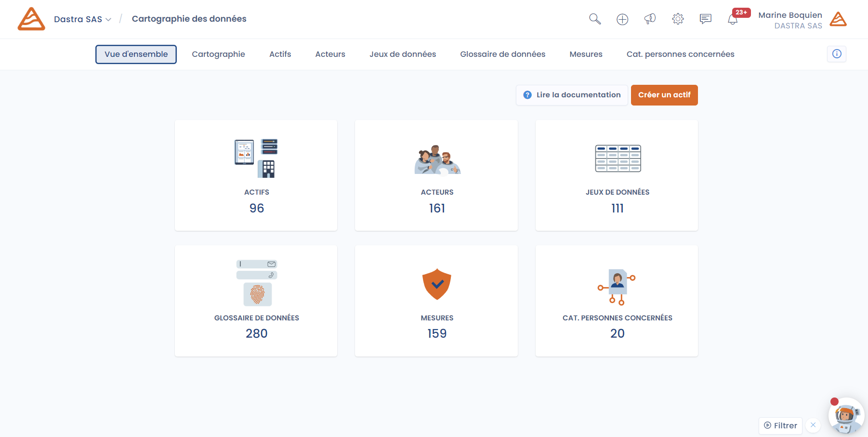Open the announcements megaphone icon
Image resolution: width=868 pixels, height=437 pixels.
pyautogui.click(x=650, y=19)
